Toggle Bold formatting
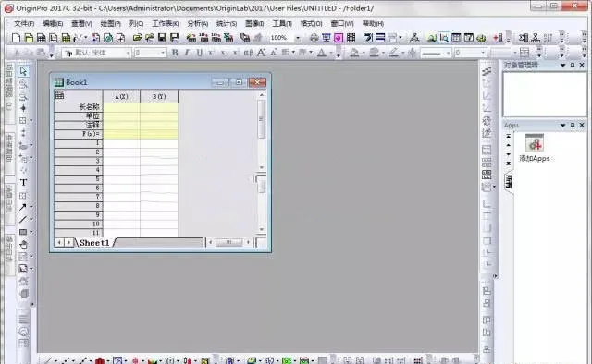 (175, 53)
